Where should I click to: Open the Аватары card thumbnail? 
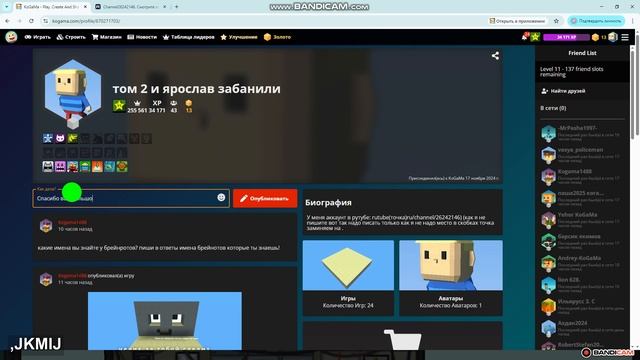451,265
